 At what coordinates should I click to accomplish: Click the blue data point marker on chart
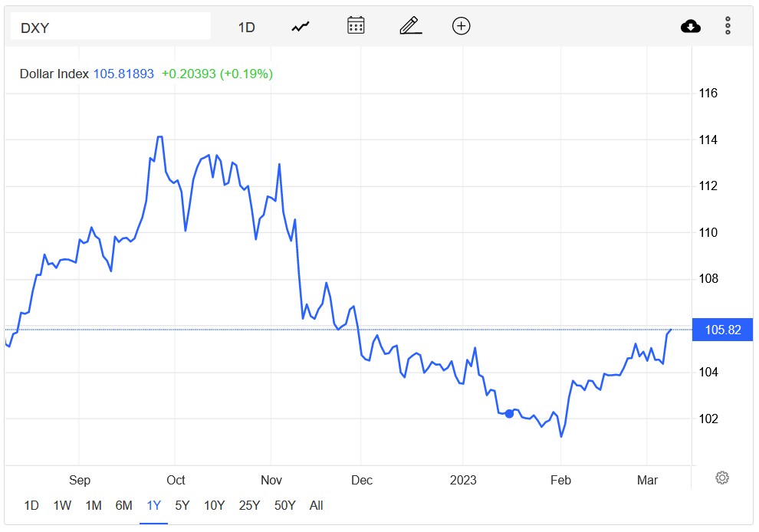(x=509, y=414)
